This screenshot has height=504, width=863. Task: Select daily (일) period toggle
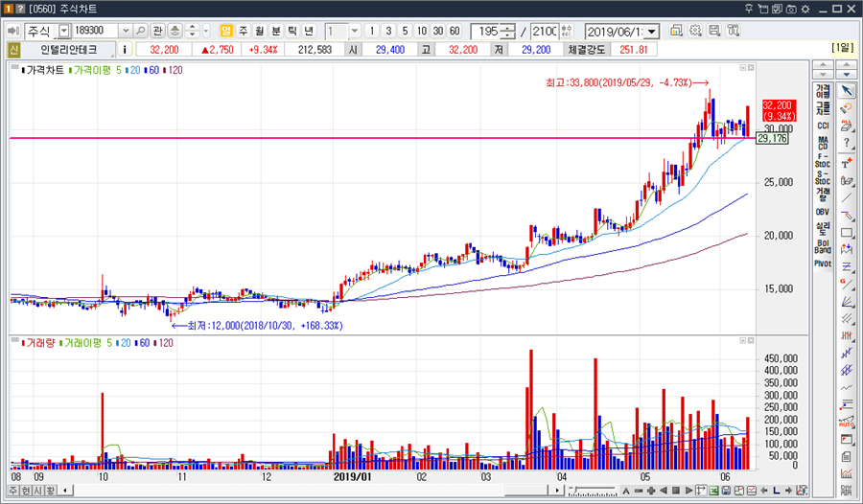226,31
